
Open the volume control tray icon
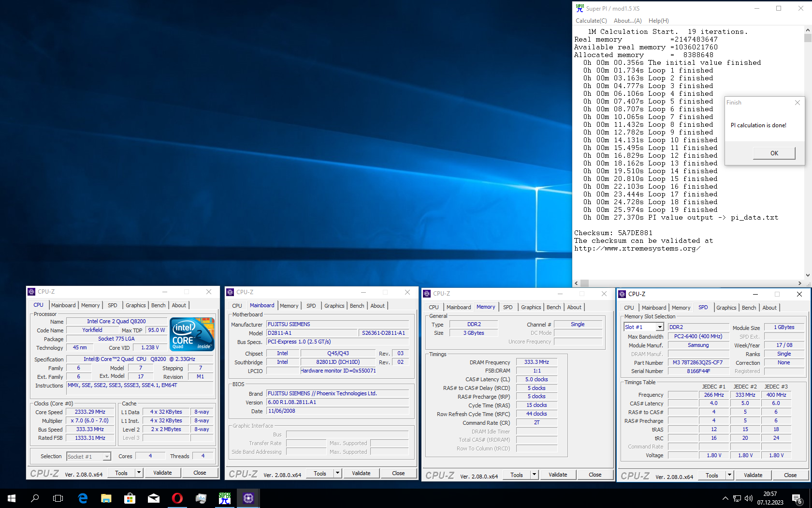click(749, 498)
